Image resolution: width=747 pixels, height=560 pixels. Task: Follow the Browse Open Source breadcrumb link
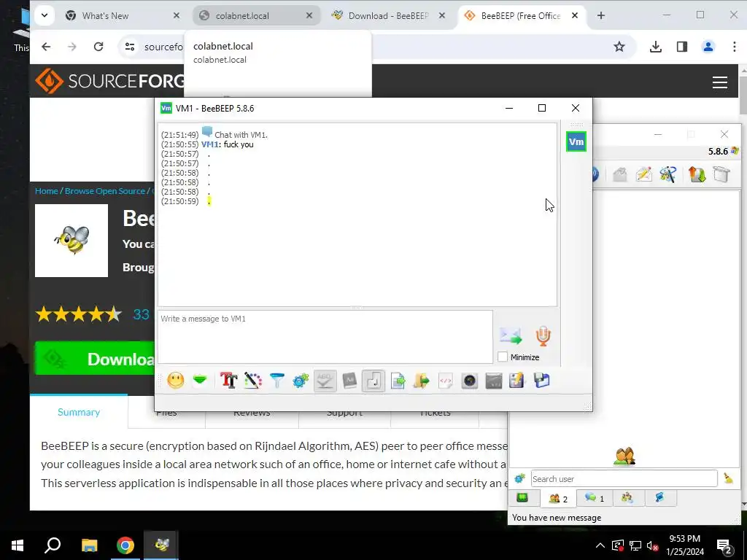104,191
